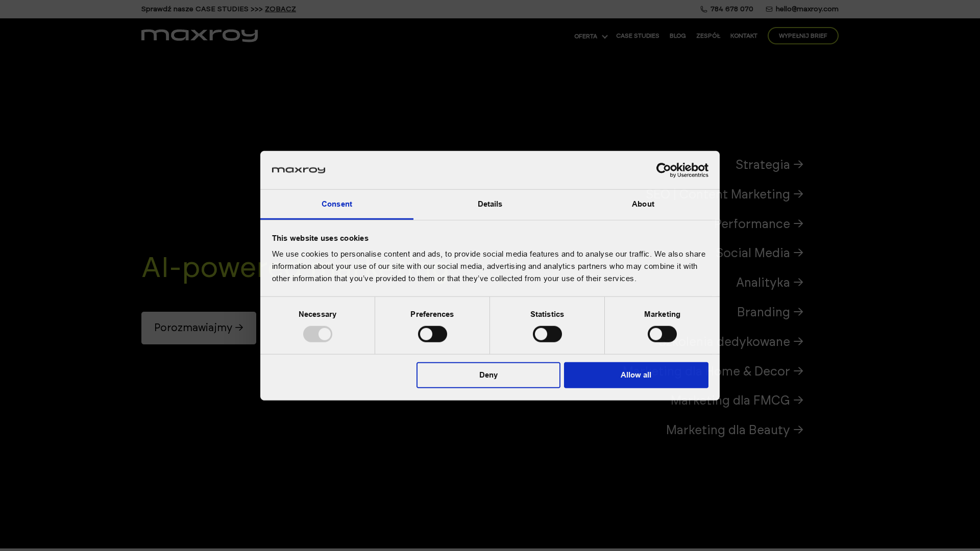This screenshot has width=980, height=551.
Task: Click the phone icon next to 784 678 070
Action: click(703, 9)
